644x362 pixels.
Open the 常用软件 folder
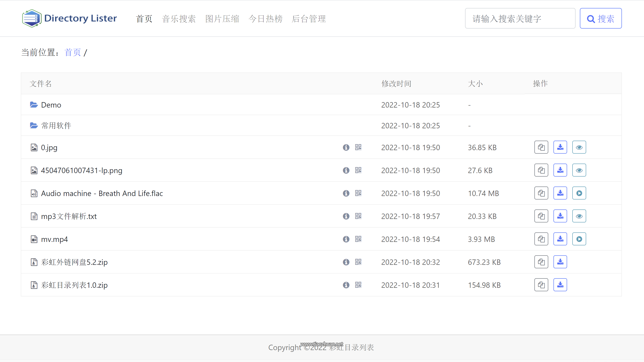pyautogui.click(x=56, y=125)
